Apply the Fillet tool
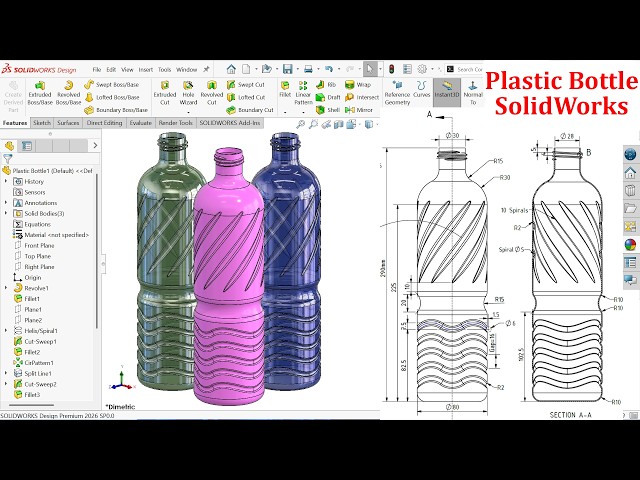 tap(285, 89)
